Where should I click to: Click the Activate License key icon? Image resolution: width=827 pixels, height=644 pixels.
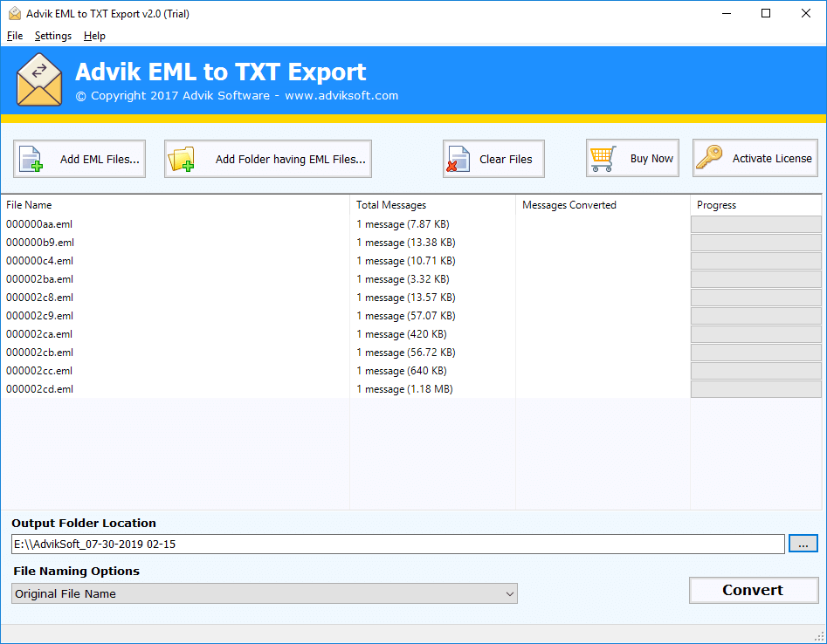pyautogui.click(x=709, y=158)
